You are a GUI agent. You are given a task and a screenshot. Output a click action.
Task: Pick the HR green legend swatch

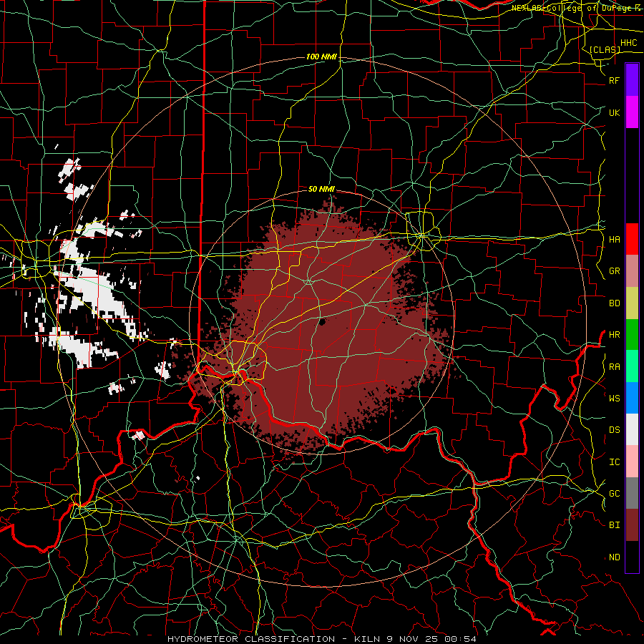632,335
